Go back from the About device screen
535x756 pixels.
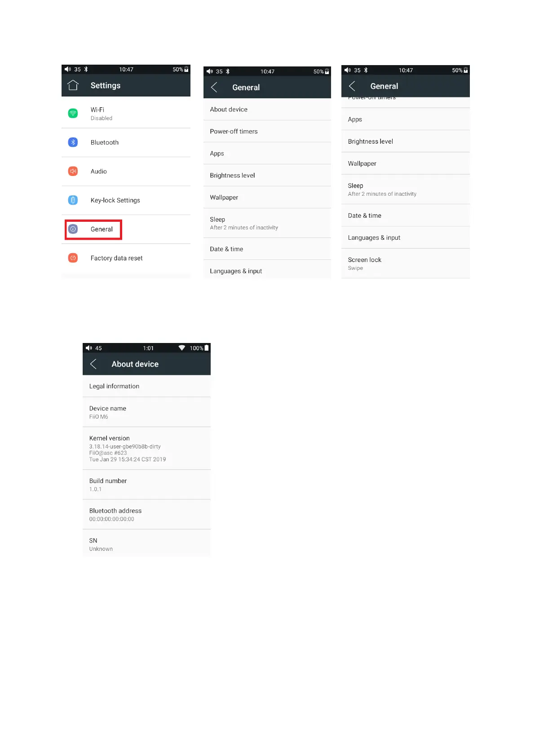click(x=93, y=364)
